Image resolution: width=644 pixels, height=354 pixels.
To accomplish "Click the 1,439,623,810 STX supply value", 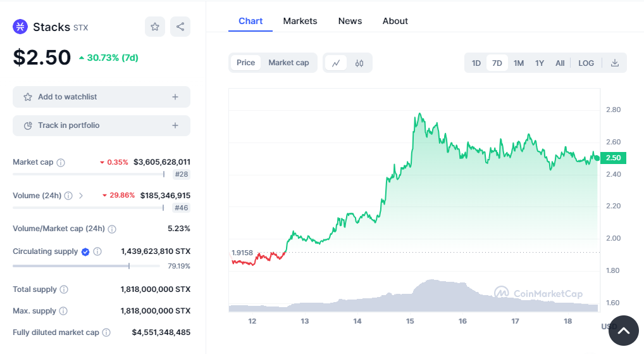I will 156,251.
